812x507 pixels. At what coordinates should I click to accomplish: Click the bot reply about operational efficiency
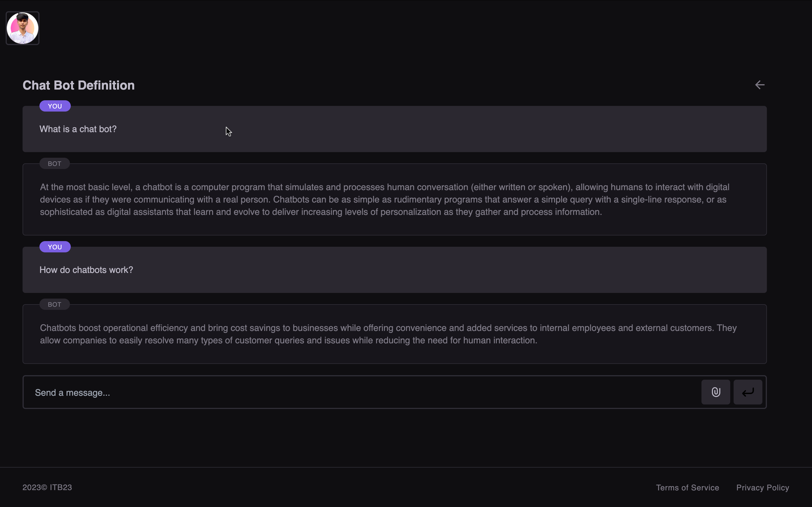(x=388, y=334)
